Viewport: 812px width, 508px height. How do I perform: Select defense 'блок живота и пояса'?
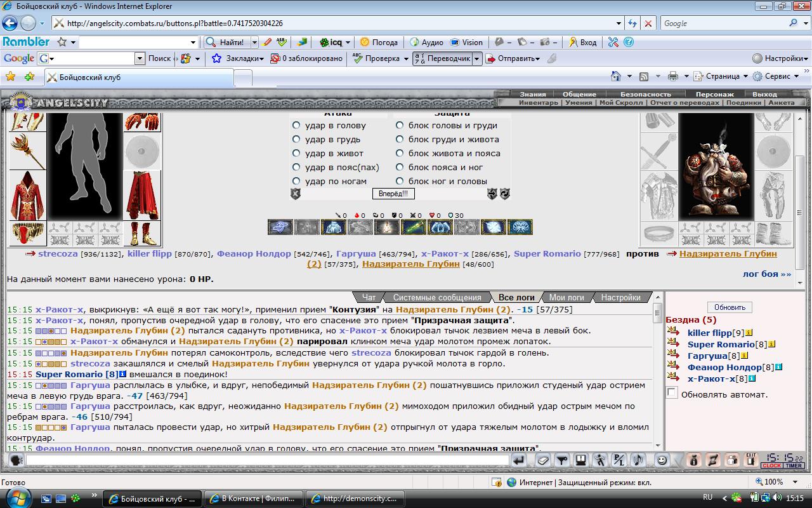tap(400, 153)
